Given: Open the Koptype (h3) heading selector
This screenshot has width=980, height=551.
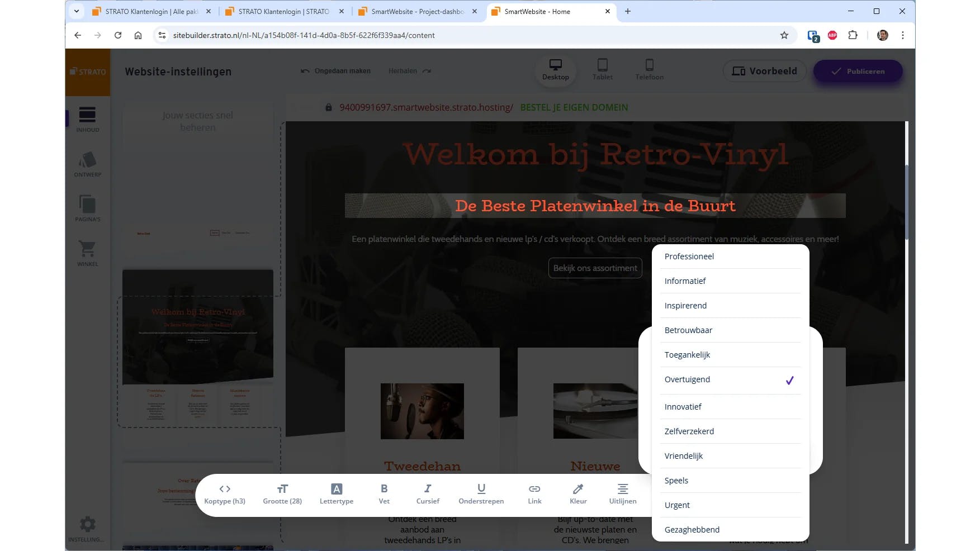Looking at the screenshot, I should pyautogui.click(x=225, y=494).
